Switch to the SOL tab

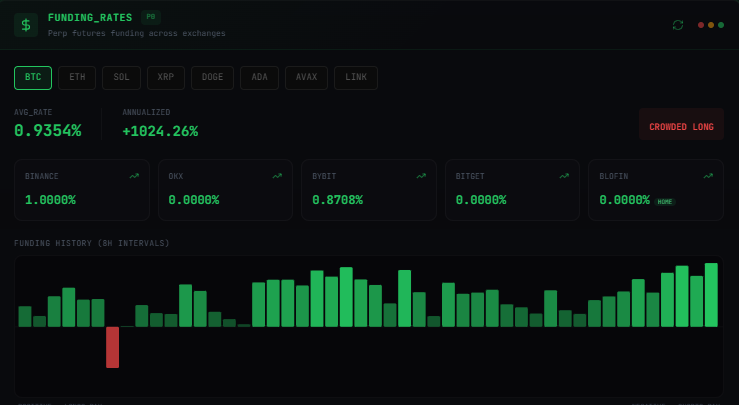(121, 78)
